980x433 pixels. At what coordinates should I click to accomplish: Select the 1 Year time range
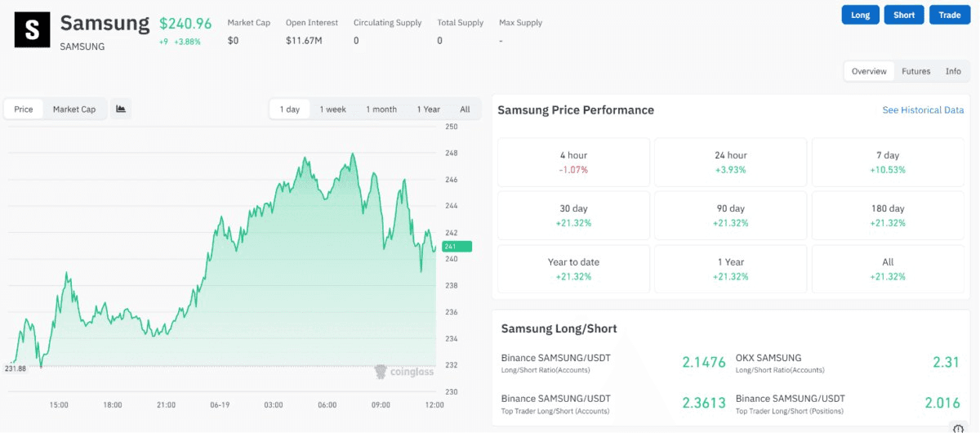(429, 109)
